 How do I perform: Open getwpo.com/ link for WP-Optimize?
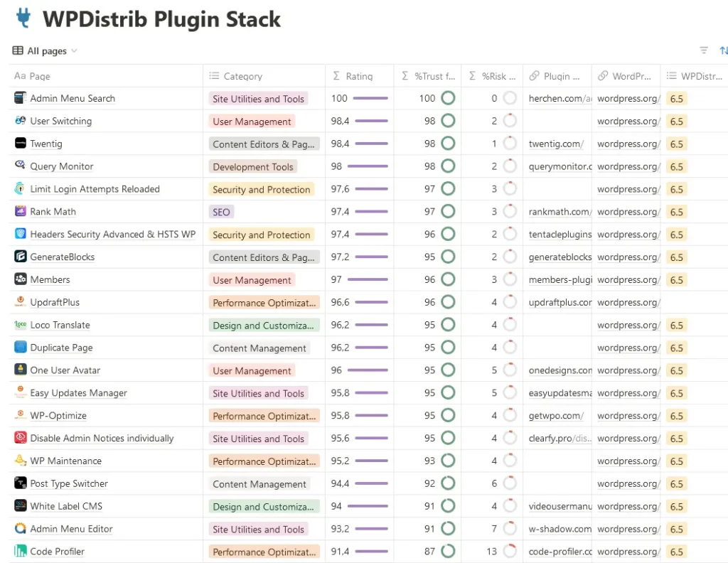coord(556,415)
